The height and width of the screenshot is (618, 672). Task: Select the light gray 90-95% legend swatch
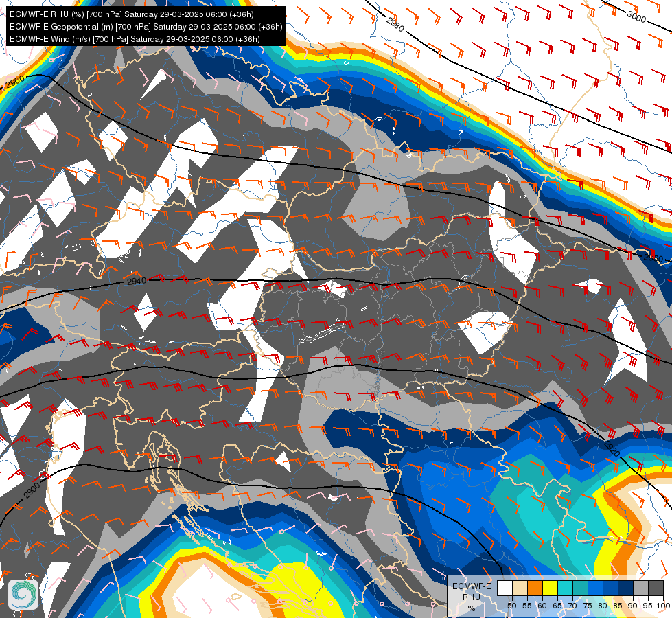pos(640,588)
